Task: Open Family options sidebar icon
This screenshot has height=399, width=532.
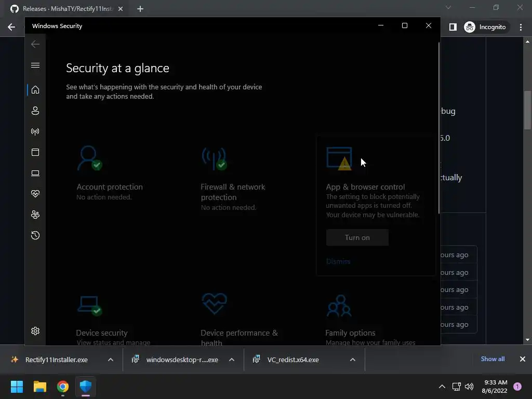Action: coord(35,215)
